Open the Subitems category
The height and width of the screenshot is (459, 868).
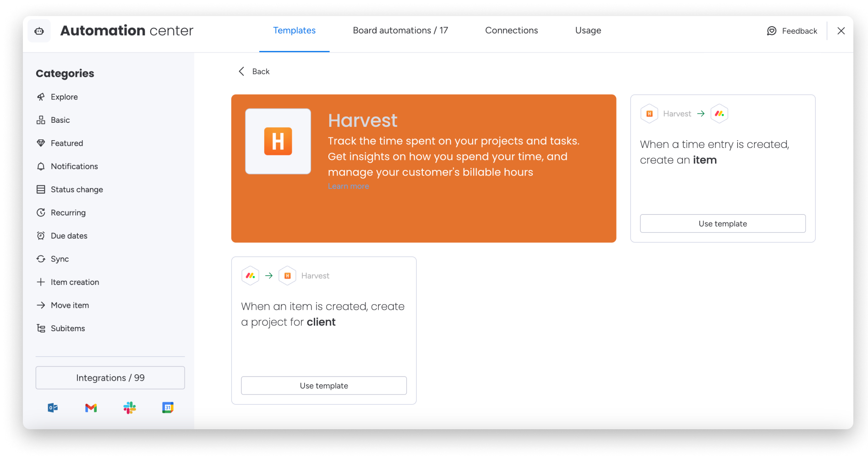[67, 328]
